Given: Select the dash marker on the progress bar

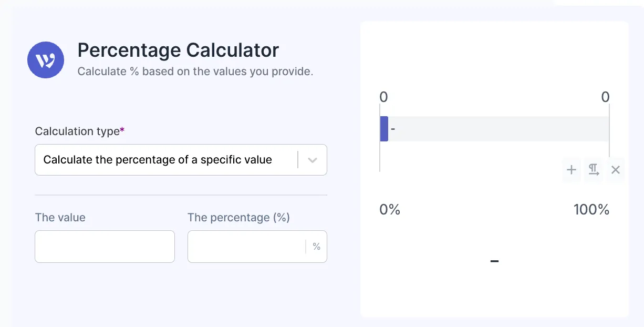Looking at the screenshot, I should pyautogui.click(x=392, y=128).
